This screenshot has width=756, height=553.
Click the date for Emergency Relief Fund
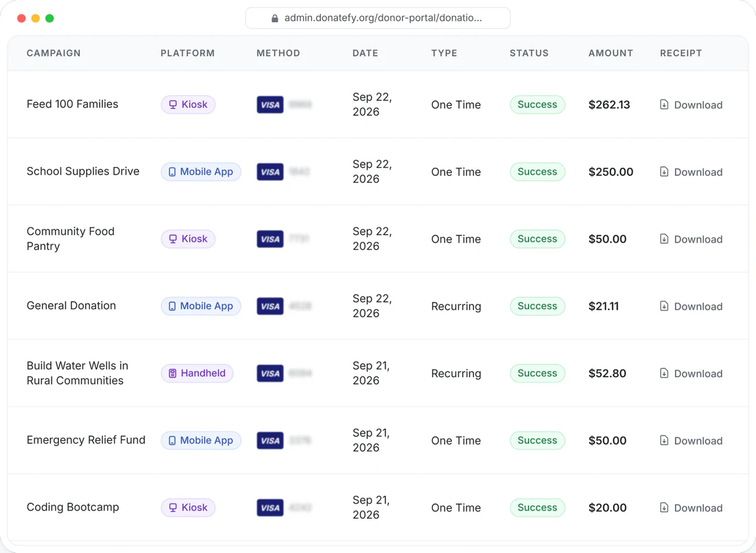click(x=371, y=440)
